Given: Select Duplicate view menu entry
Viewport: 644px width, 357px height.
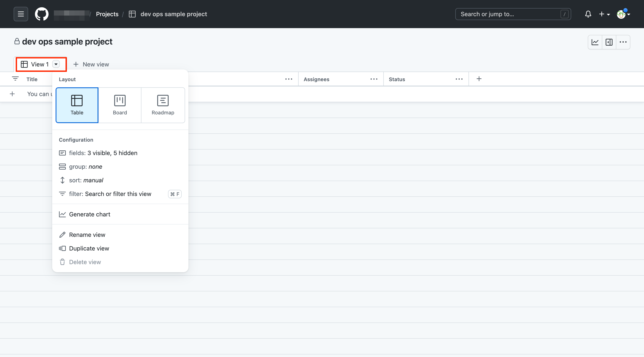Looking at the screenshot, I should (89, 248).
